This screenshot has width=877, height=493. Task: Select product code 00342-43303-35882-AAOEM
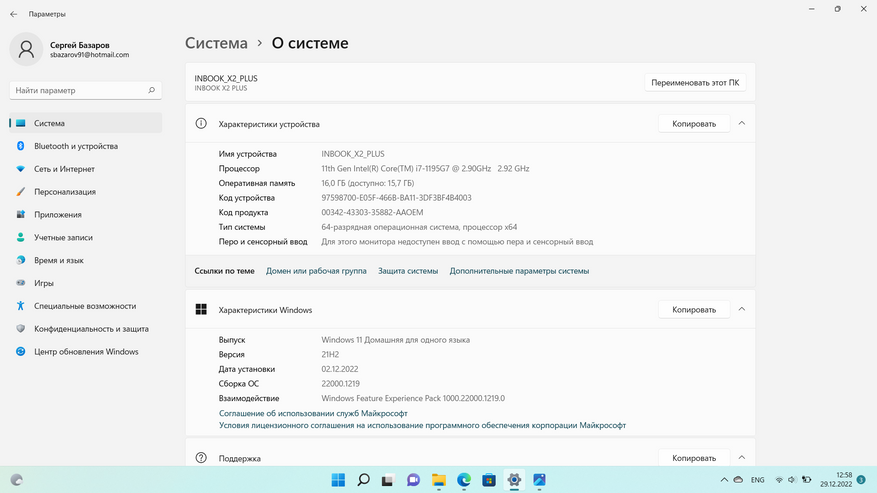(x=372, y=213)
